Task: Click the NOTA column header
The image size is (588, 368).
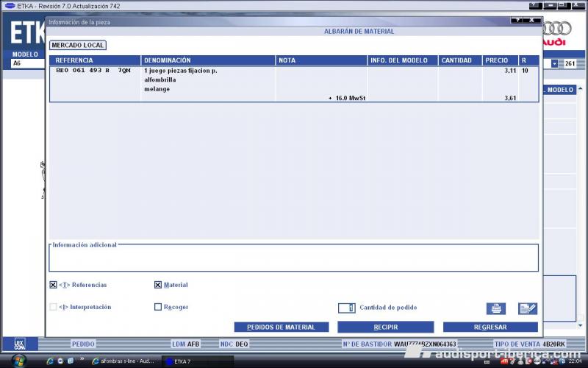Action: [321, 60]
